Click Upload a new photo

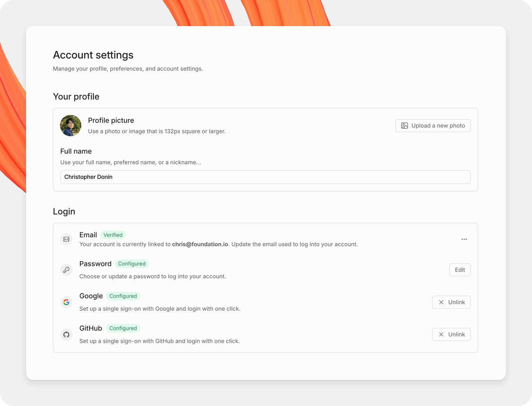pos(433,125)
